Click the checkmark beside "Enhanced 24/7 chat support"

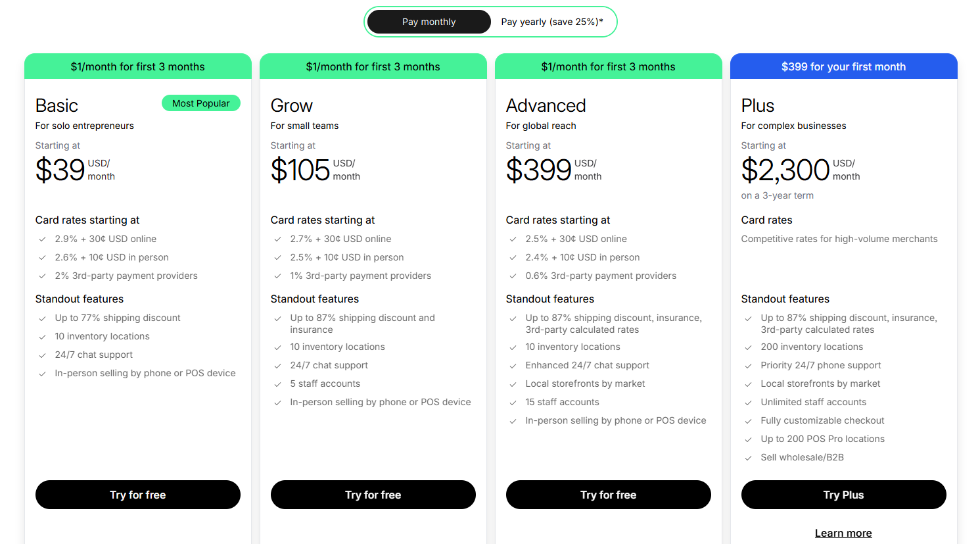click(513, 365)
